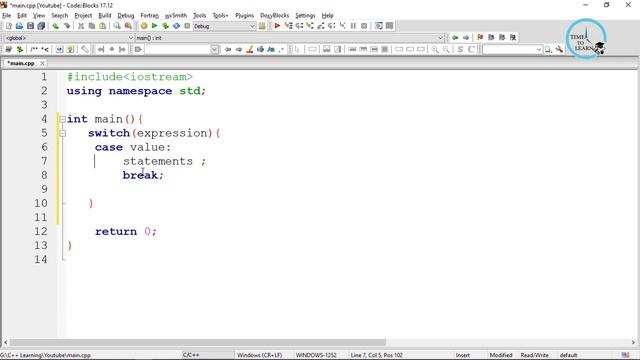Viewport: 640px width, 360px height.
Task: Save all files icon
Action: (41, 26)
